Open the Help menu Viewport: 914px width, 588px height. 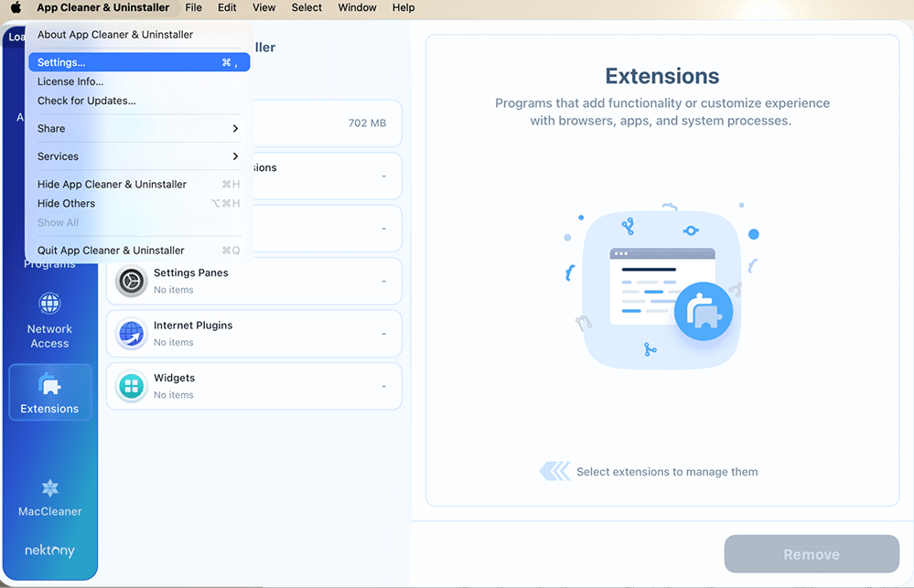click(x=403, y=7)
